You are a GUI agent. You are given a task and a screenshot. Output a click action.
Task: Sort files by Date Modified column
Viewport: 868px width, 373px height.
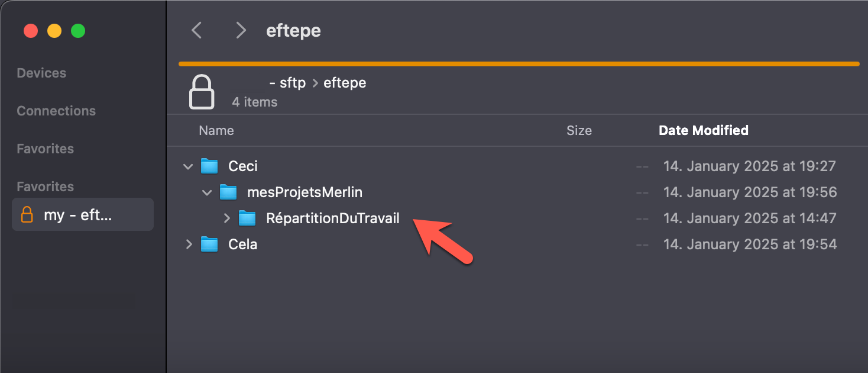pos(703,130)
